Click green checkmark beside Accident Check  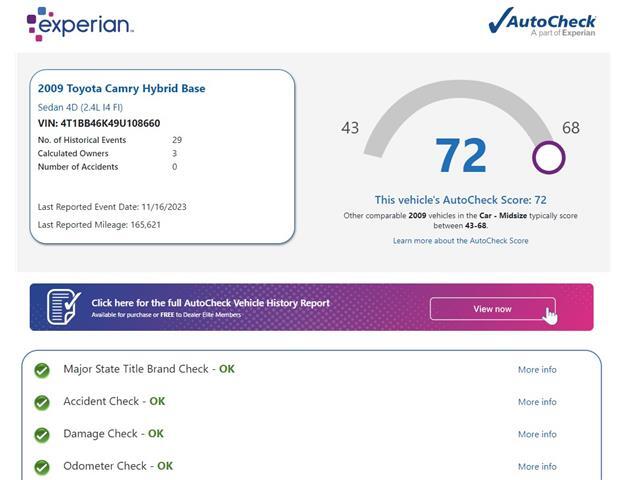pos(42,402)
